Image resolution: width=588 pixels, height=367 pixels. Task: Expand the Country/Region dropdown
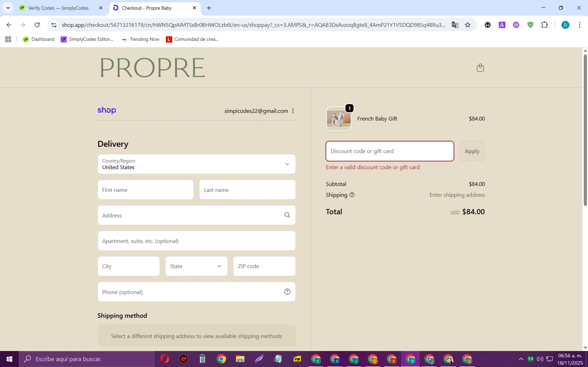[x=196, y=164]
